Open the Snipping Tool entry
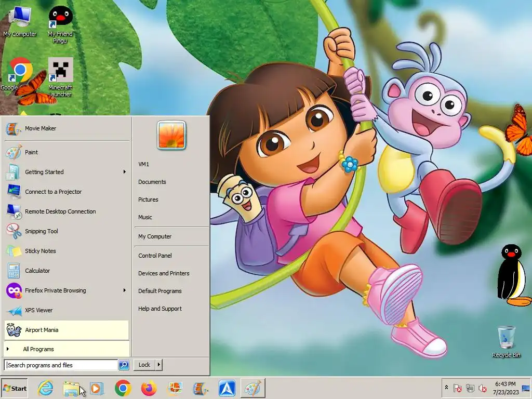Viewport: 532px width, 399px height. pyautogui.click(x=67, y=231)
